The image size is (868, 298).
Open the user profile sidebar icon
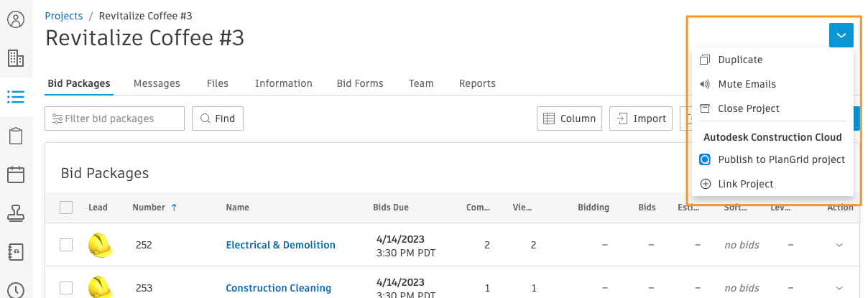(x=16, y=19)
